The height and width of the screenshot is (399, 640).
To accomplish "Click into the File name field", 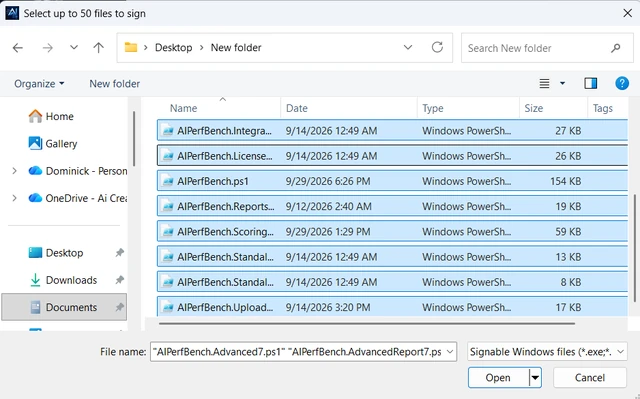I will (x=298, y=352).
